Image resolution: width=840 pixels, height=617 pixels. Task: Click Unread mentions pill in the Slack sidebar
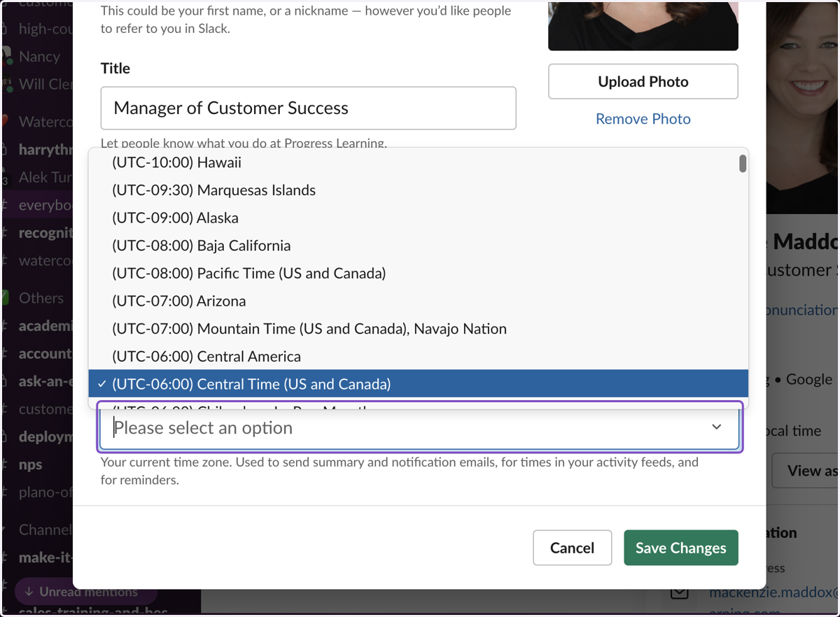(x=86, y=592)
